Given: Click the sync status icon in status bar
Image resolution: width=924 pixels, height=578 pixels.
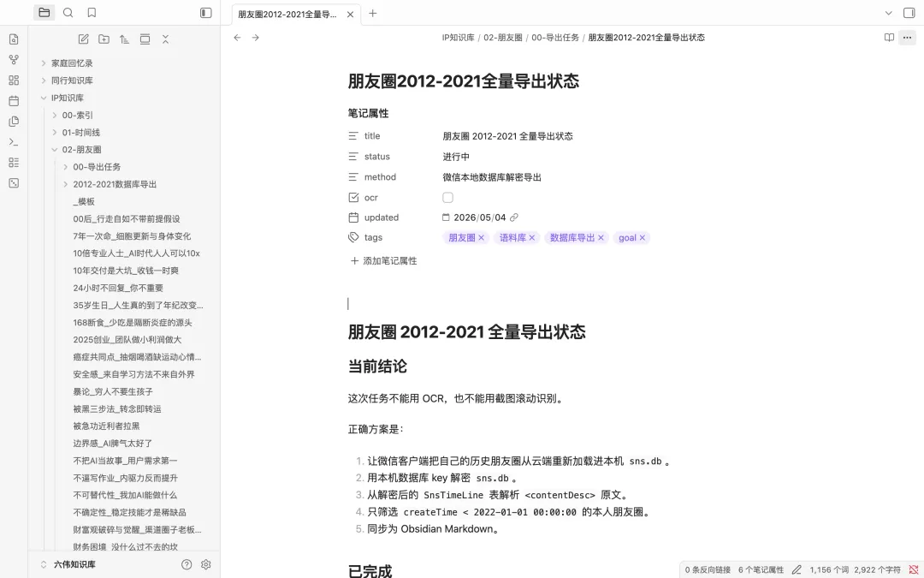Looking at the screenshot, I should point(914,569).
